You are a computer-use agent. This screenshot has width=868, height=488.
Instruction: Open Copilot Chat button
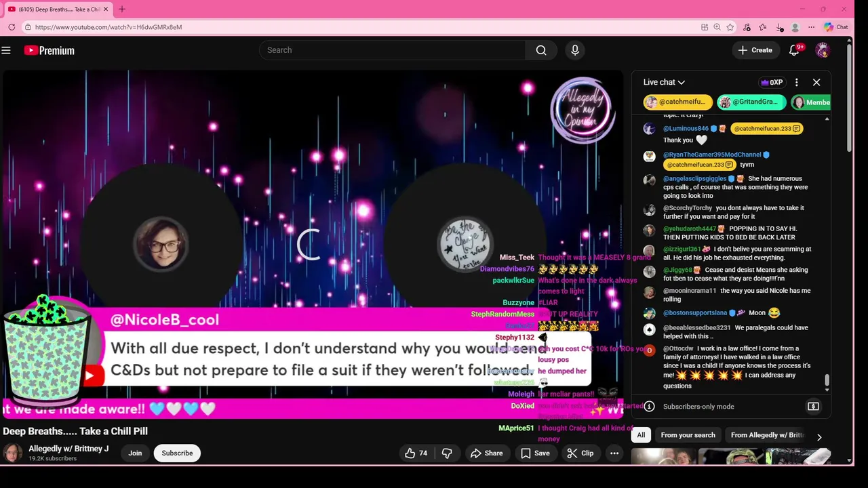[x=836, y=27]
